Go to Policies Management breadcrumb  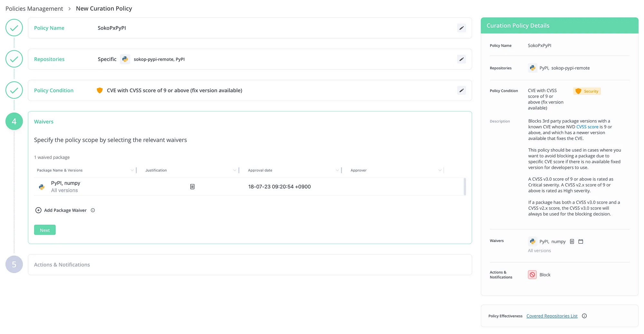34,9
